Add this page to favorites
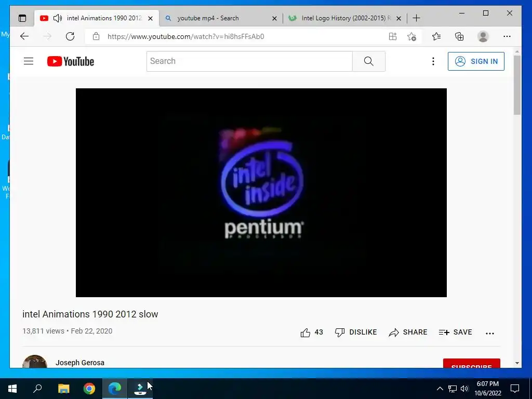Image resolution: width=532 pixels, height=399 pixels. pyautogui.click(x=411, y=36)
